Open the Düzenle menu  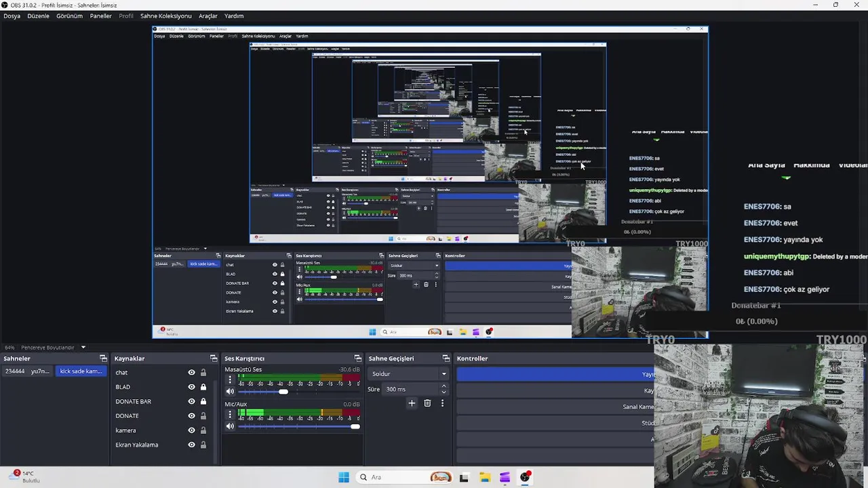click(38, 16)
